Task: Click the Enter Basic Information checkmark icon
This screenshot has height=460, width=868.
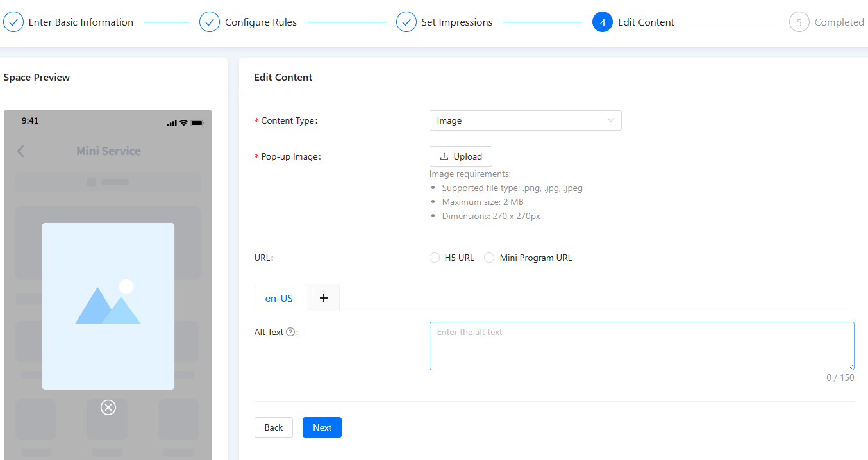Action: coord(13,22)
